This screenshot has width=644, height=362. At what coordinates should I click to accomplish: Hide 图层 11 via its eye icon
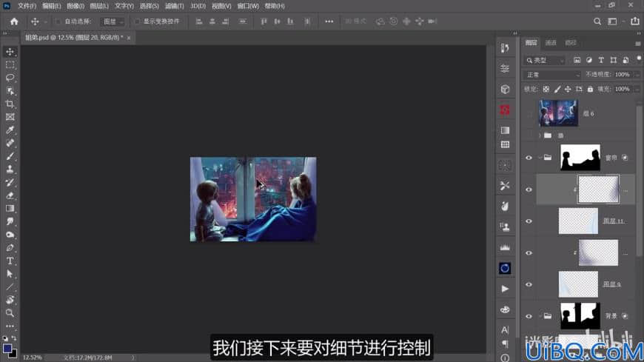click(529, 221)
